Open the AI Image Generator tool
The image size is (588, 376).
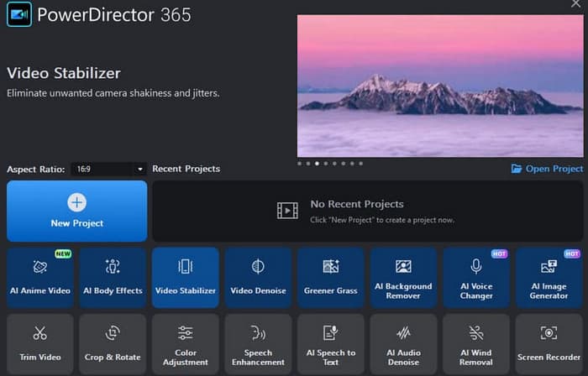tap(549, 278)
